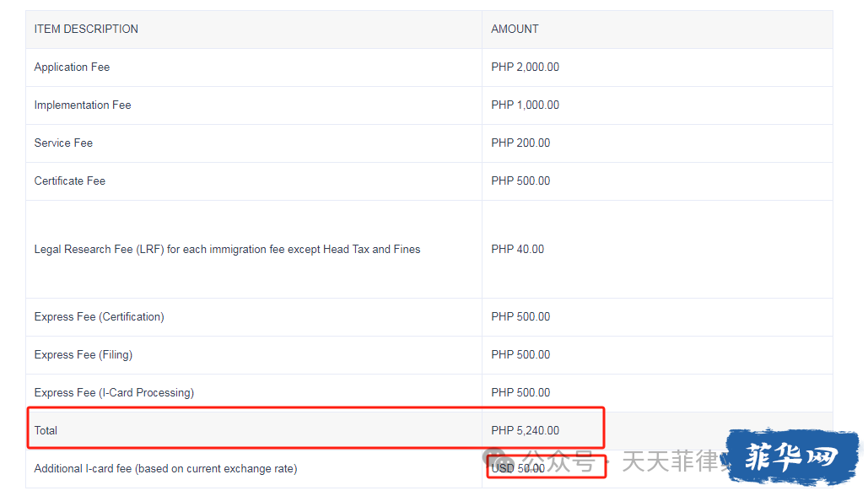This screenshot has width=868, height=496.
Task: Click the ITEM DESCRIPTION column header
Action: pyautogui.click(x=86, y=29)
